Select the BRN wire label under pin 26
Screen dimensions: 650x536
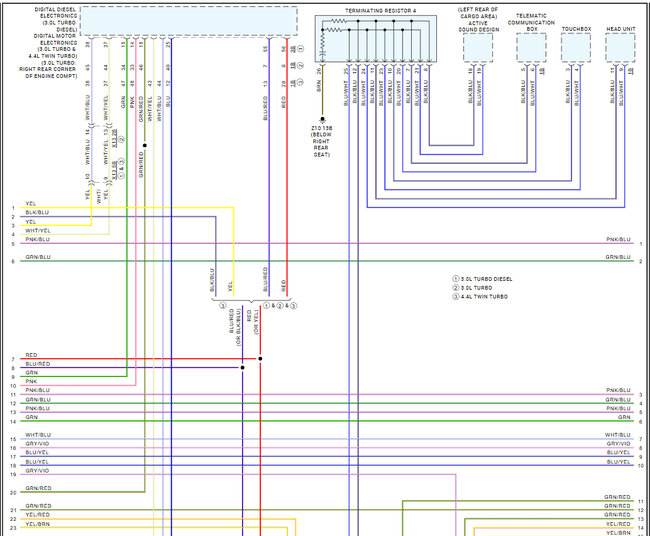(x=319, y=86)
